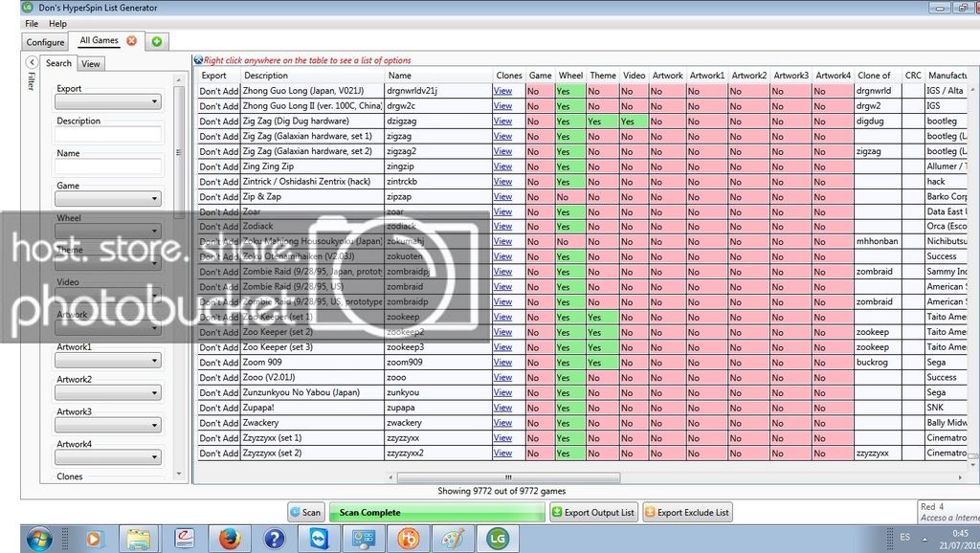Viewport: 980px width, 553px height.
Task: Open the Artwork1 filter dropdown
Action: tap(107, 361)
